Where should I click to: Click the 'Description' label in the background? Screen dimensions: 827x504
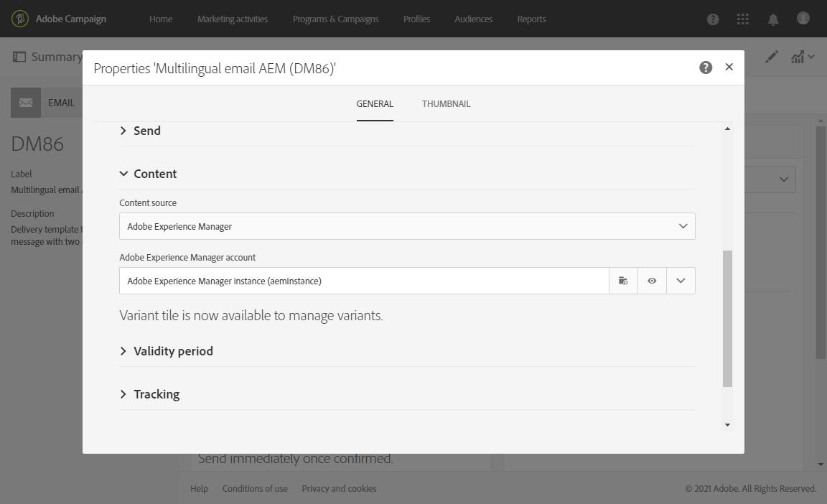[33, 213]
